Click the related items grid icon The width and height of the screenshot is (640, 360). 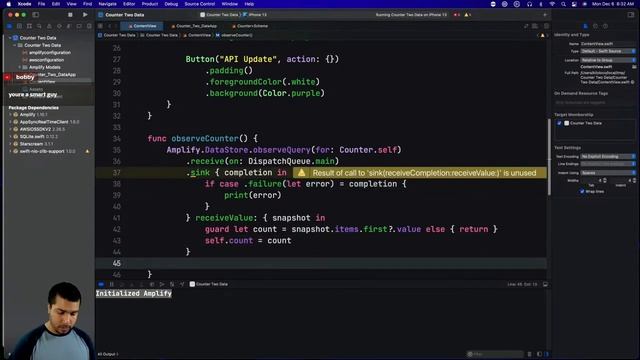(100, 26)
